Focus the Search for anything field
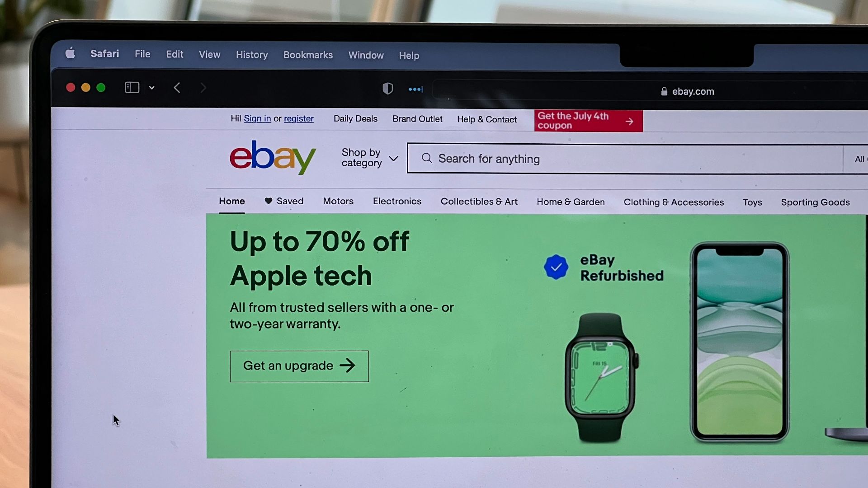 (625, 159)
